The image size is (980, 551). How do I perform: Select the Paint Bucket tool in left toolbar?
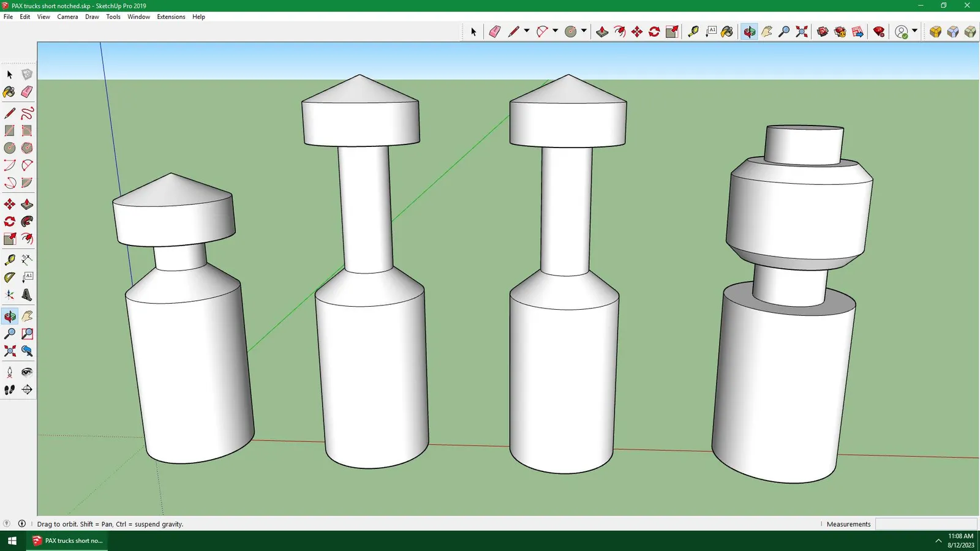9,92
